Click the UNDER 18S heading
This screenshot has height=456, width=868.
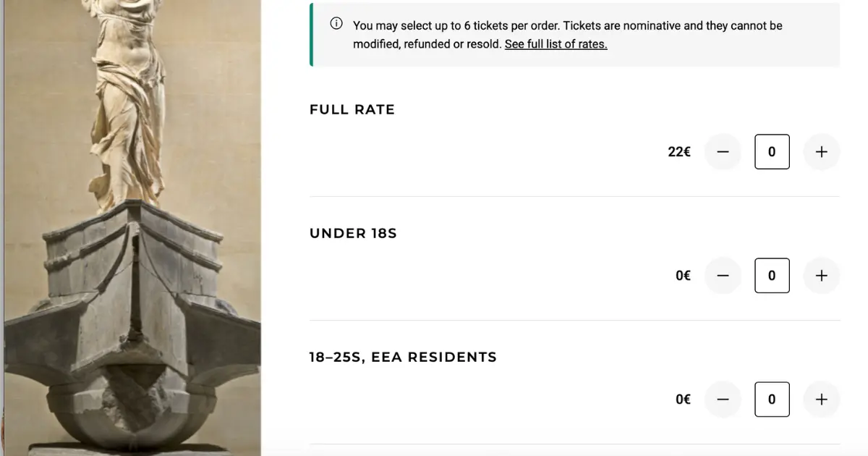point(353,234)
